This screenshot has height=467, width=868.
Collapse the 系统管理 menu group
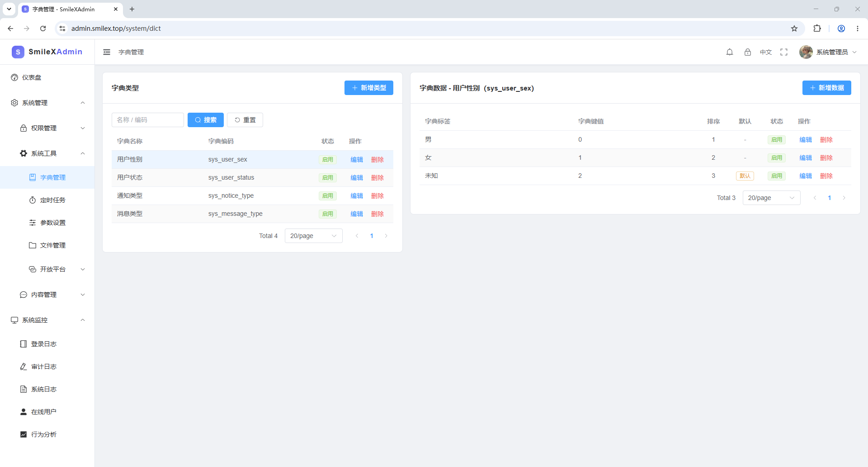click(47, 103)
